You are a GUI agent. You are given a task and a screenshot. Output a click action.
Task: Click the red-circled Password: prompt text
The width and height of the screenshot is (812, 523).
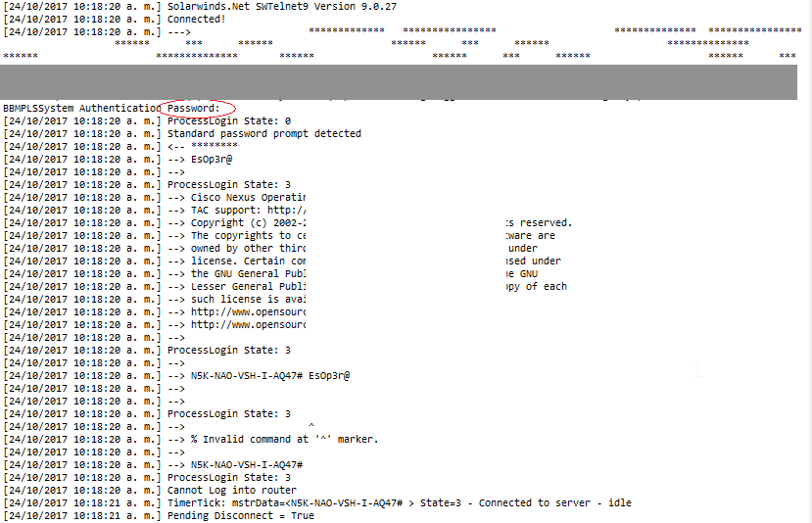tap(194, 108)
